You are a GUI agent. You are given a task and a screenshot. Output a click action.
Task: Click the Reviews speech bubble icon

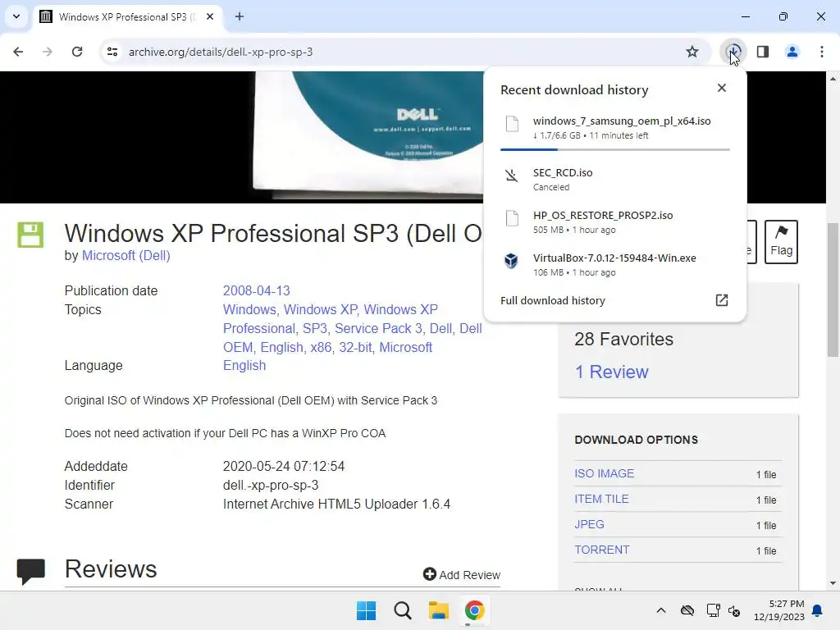point(30,571)
